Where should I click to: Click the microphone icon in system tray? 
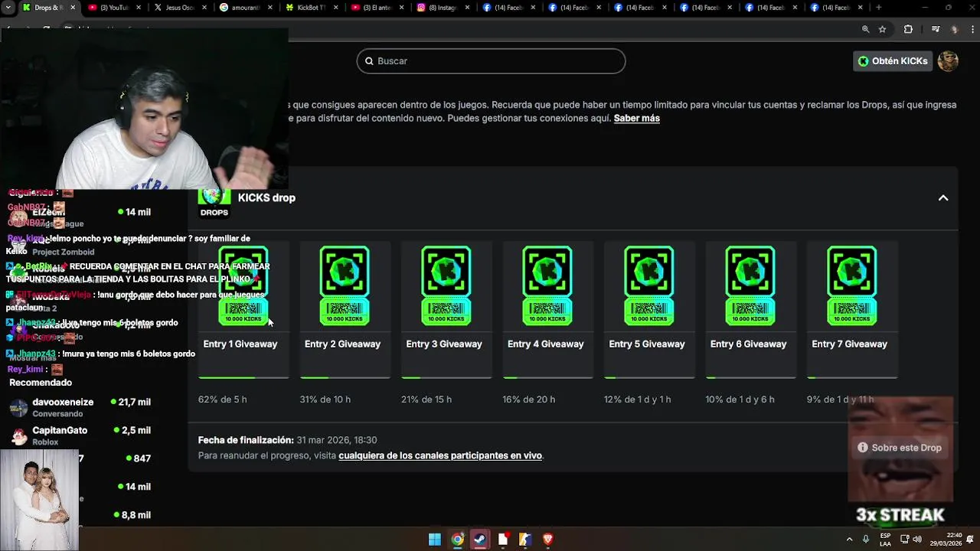pos(866,539)
